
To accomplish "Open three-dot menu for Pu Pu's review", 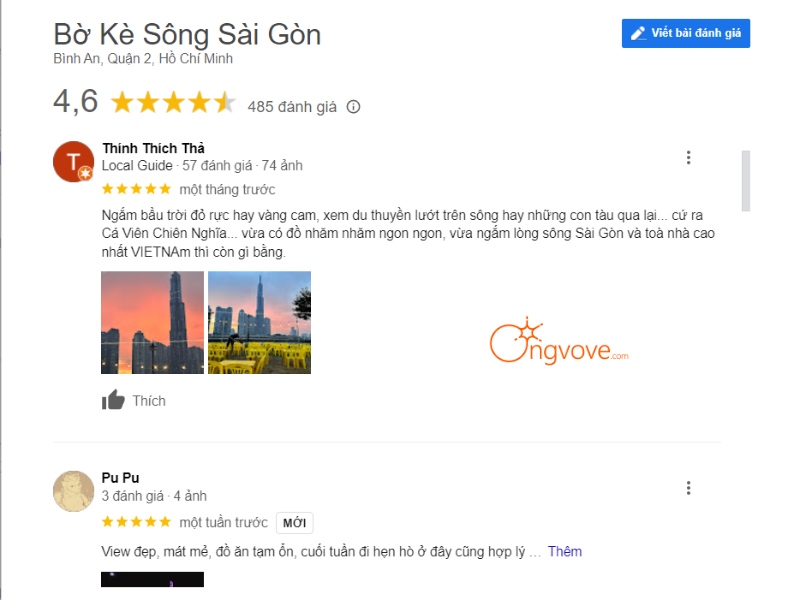I will (x=688, y=488).
